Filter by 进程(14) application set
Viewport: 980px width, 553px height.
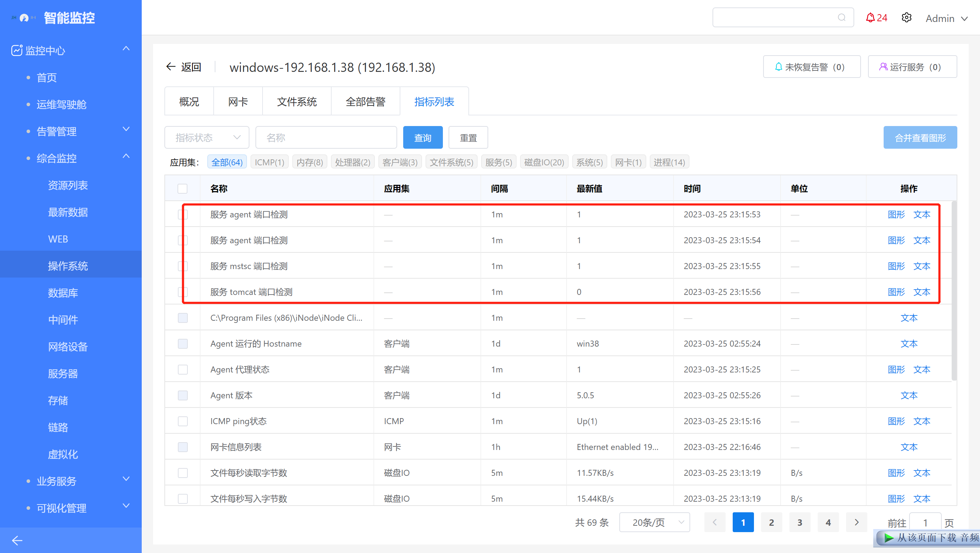pyautogui.click(x=669, y=162)
